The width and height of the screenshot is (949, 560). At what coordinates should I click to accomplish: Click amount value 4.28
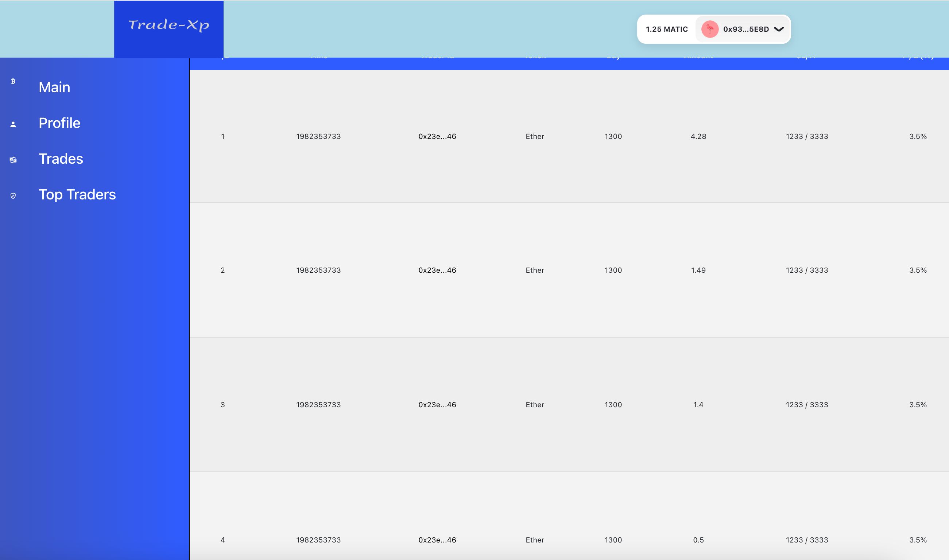coord(698,136)
